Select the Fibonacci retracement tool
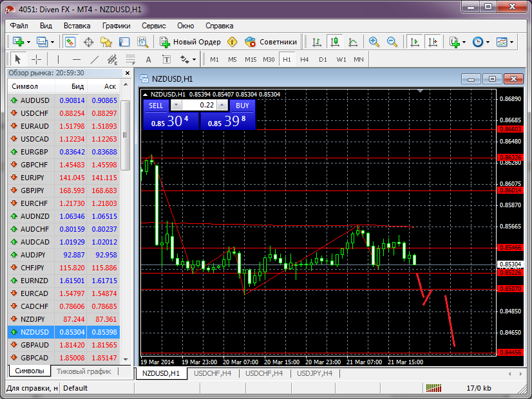Screen dimensions: 532x399 pos(131,59)
